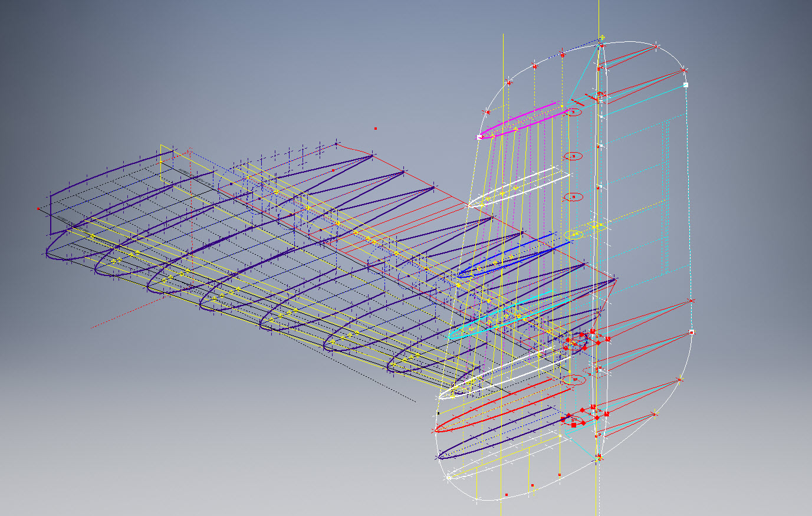
Task: Click white square handle at rudder's upper right corner
Action: (685, 85)
